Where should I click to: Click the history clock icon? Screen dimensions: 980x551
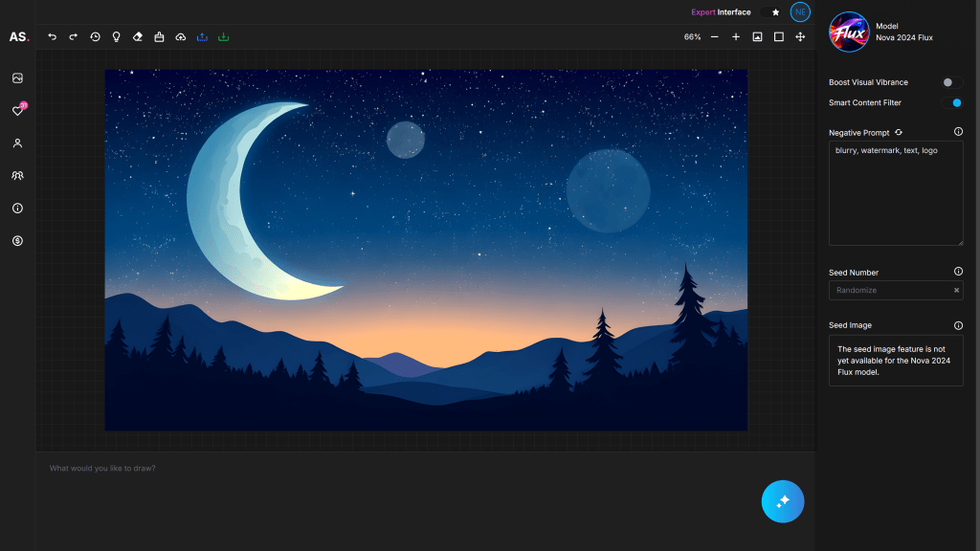point(94,36)
